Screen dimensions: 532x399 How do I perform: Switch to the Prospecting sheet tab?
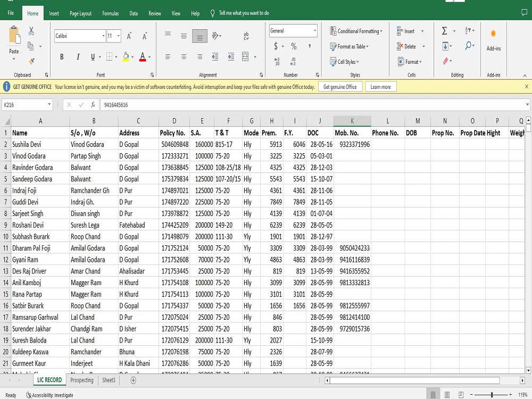(x=82, y=380)
